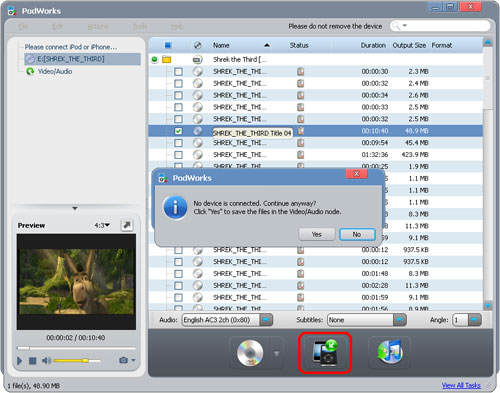
Task: Sort by the Name column header
Action: click(x=221, y=45)
